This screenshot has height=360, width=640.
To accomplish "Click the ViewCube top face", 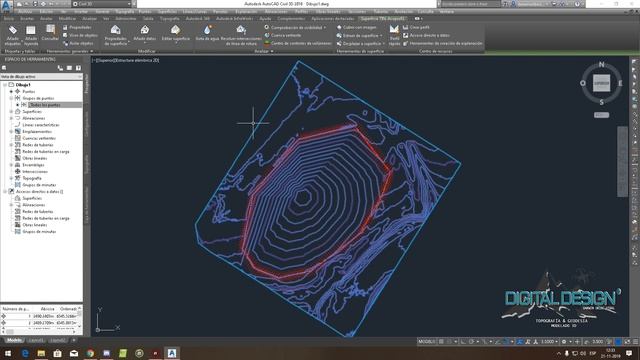I will tap(602, 83).
